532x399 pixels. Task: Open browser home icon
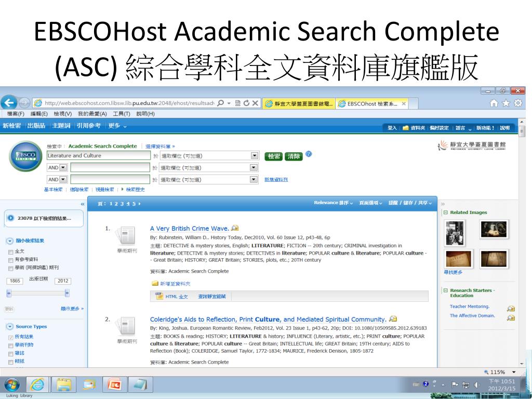click(494, 103)
